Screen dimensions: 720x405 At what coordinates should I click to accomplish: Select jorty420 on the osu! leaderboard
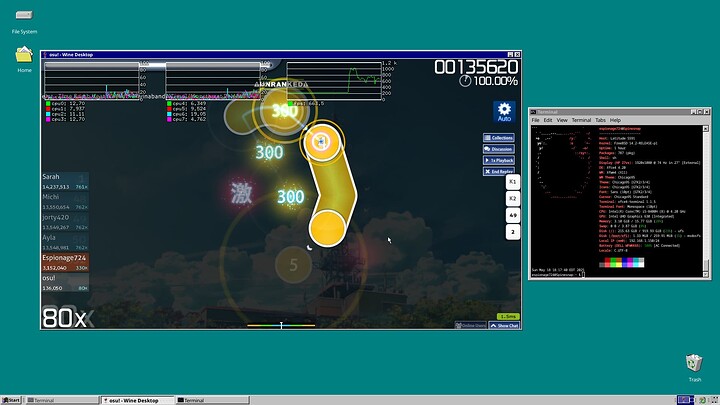[65, 222]
